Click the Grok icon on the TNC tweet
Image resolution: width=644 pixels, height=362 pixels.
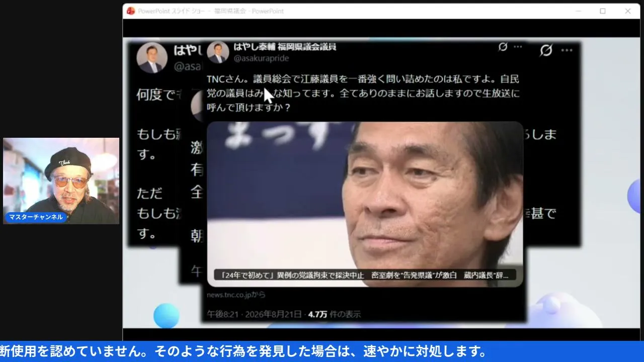click(x=503, y=47)
